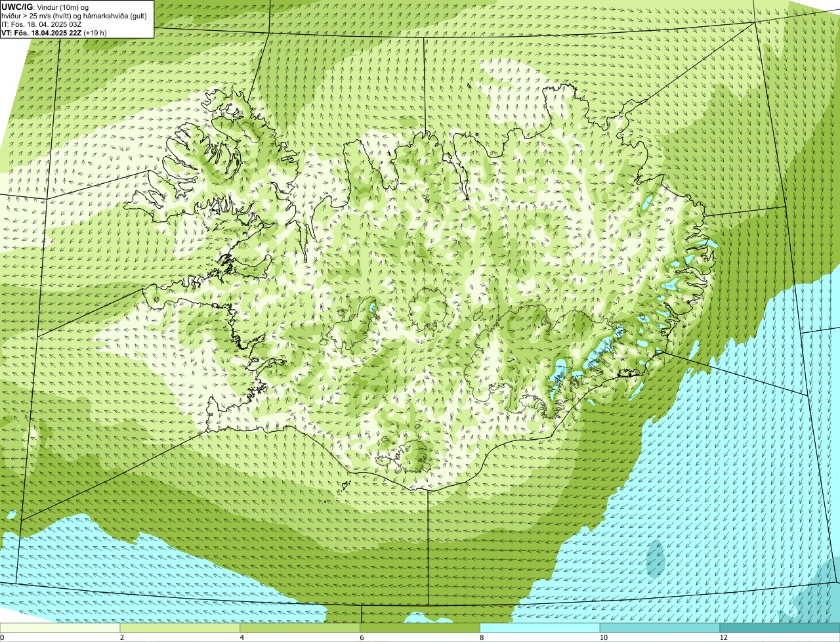Click the dark green 6–8 m/s legend swatch

(x=421, y=628)
